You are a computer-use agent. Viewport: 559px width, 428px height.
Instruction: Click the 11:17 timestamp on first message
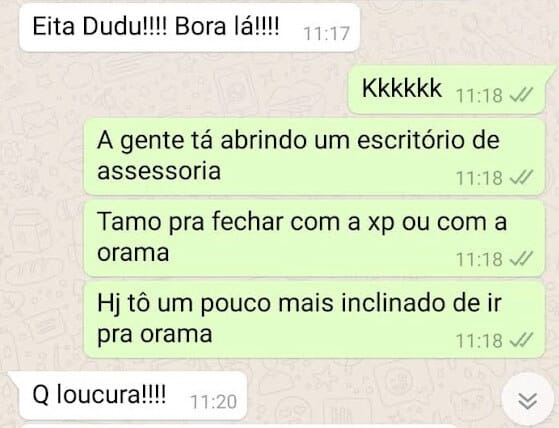(x=327, y=34)
